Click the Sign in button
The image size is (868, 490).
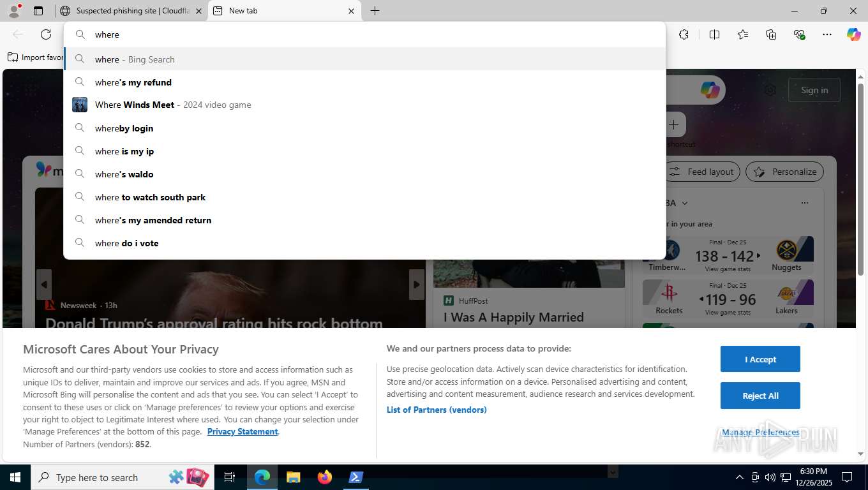pos(814,90)
